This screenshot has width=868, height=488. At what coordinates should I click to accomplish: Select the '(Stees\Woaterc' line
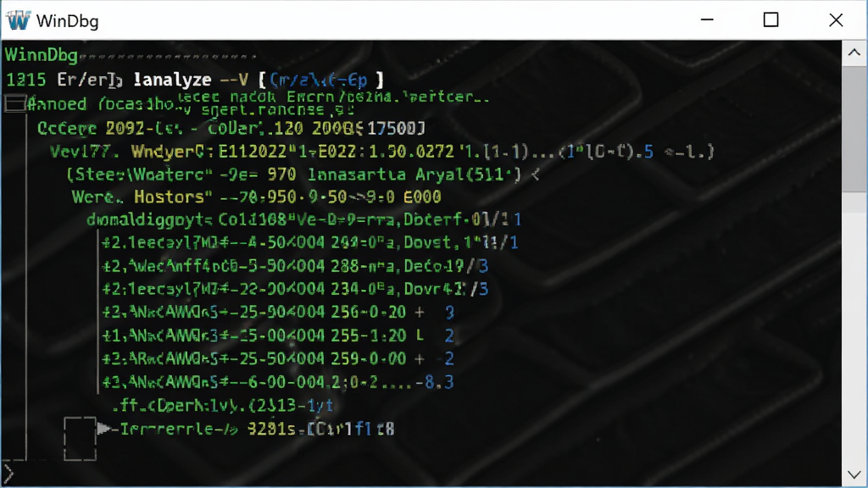(x=303, y=175)
